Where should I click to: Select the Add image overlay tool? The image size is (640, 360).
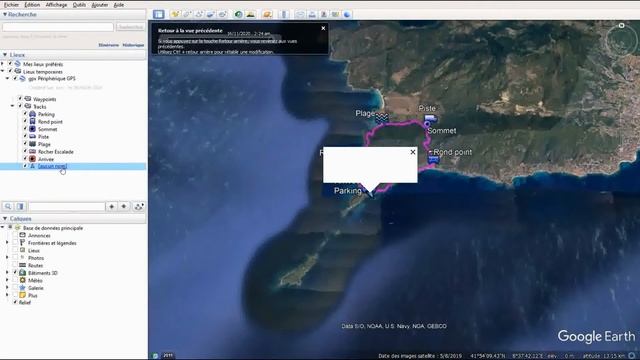coord(211,14)
